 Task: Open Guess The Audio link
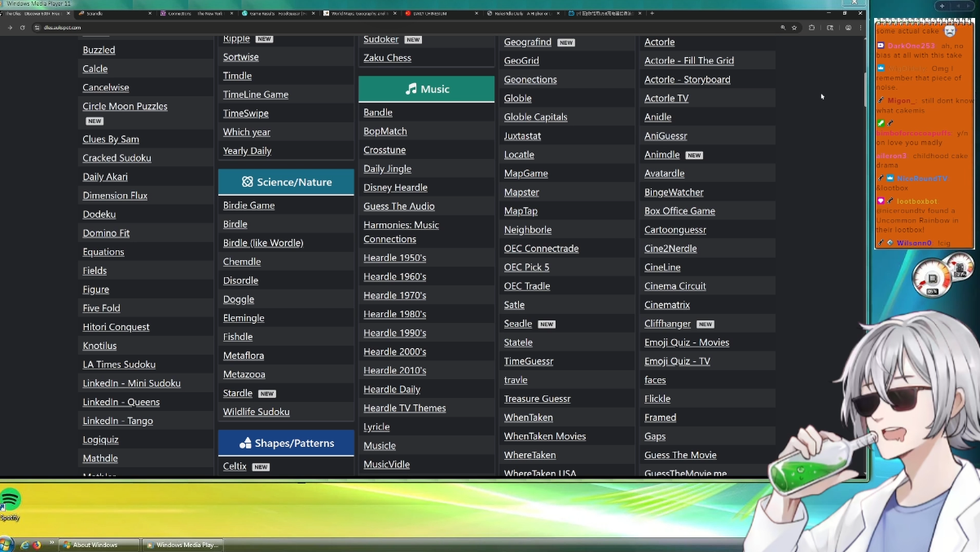(399, 206)
